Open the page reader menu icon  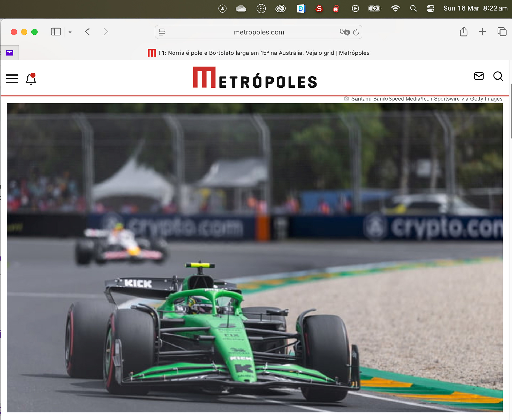tap(162, 32)
